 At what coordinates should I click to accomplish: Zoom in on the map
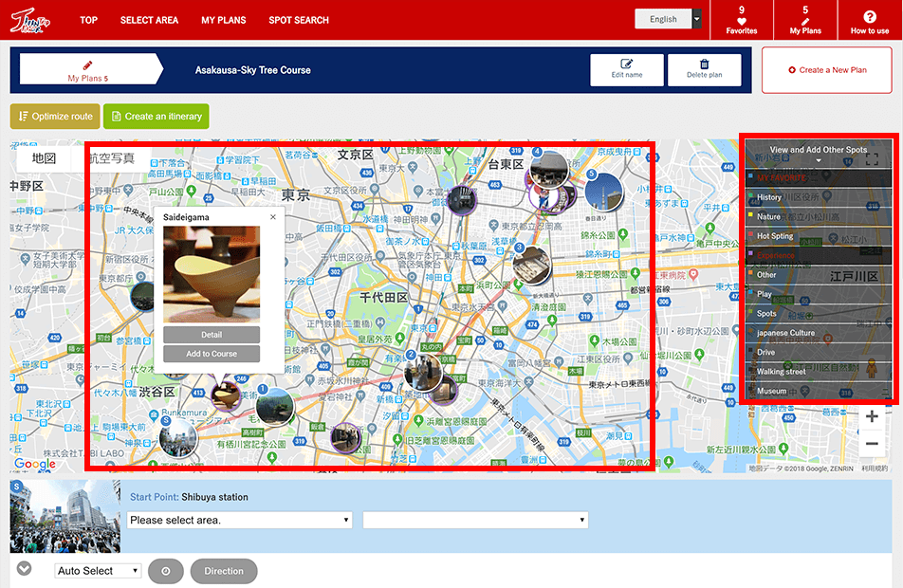[x=872, y=415]
